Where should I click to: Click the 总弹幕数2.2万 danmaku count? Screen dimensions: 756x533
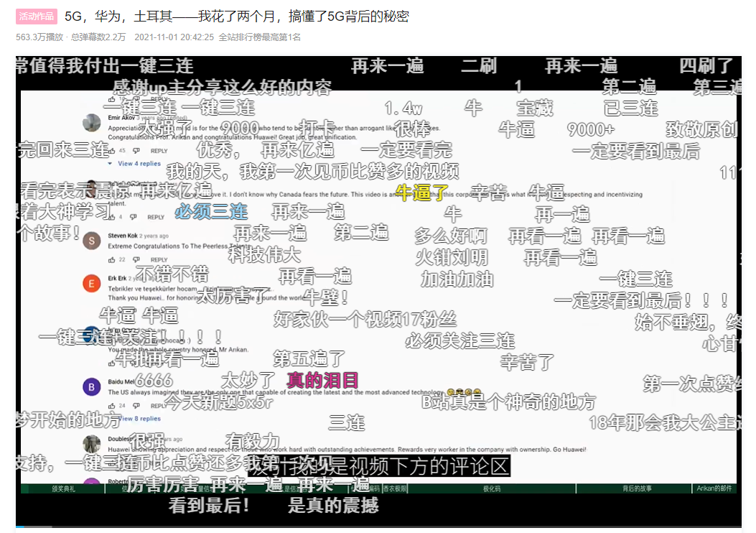click(x=98, y=37)
